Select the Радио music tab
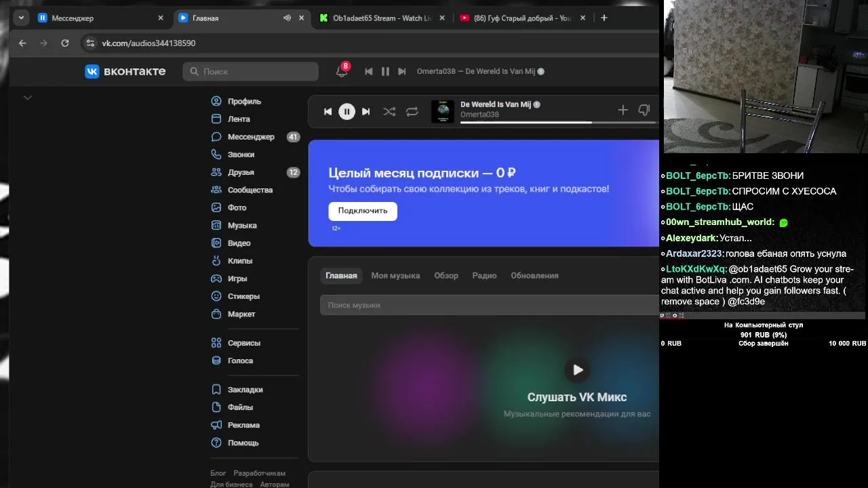Screen dimensions: 868x488 pos(484,276)
